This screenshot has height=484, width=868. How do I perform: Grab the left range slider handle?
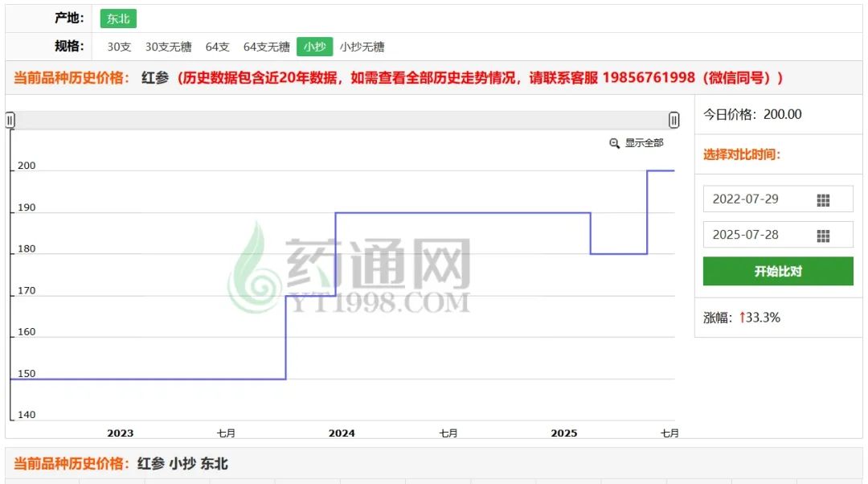pyautogui.click(x=10, y=121)
